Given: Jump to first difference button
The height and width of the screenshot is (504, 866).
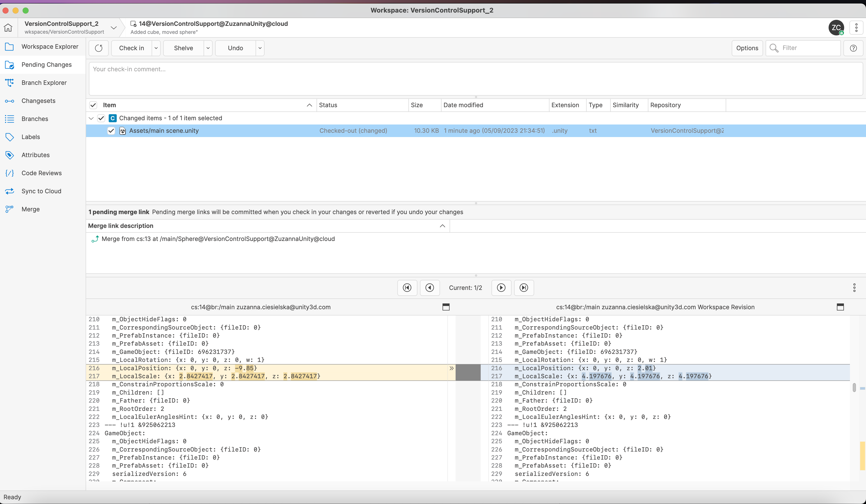Looking at the screenshot, I should pyautogui.click(x=407, y=288).
